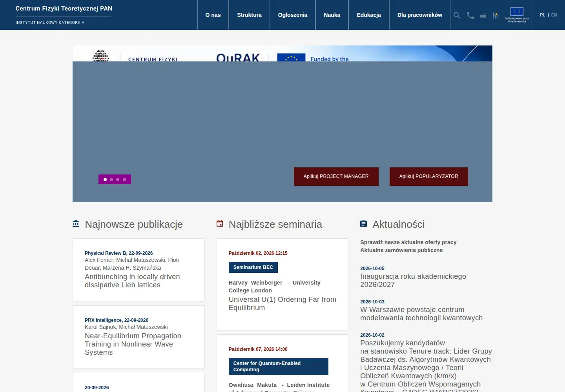Click the Seminarium BEC tag

click(253, 267)
